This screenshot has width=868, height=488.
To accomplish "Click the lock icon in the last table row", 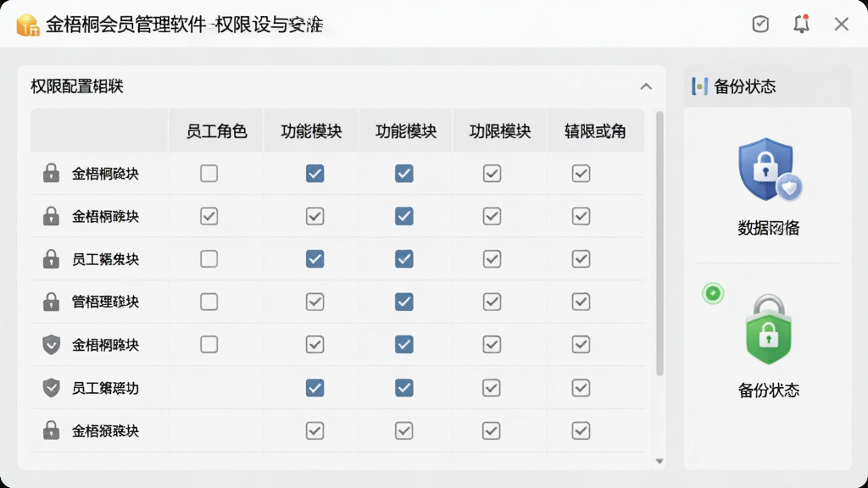I will (x=51, y=430).
